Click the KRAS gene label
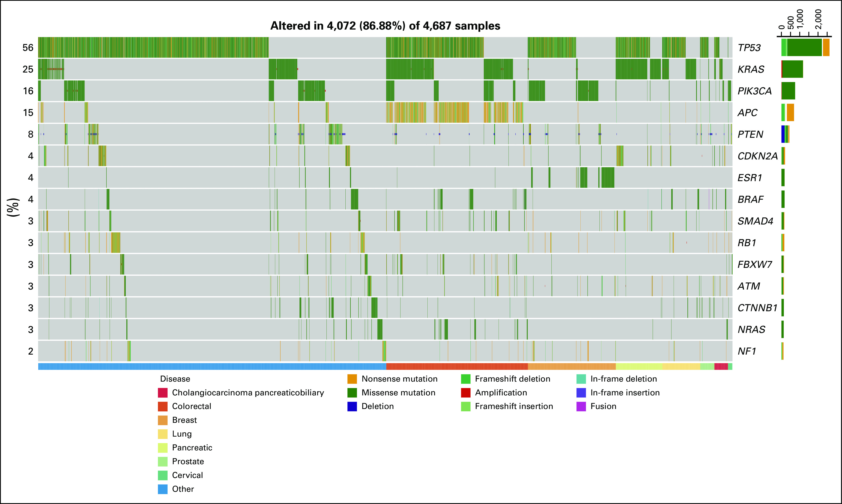The width and height of the screenshot is (842, 504). (751, 69)
